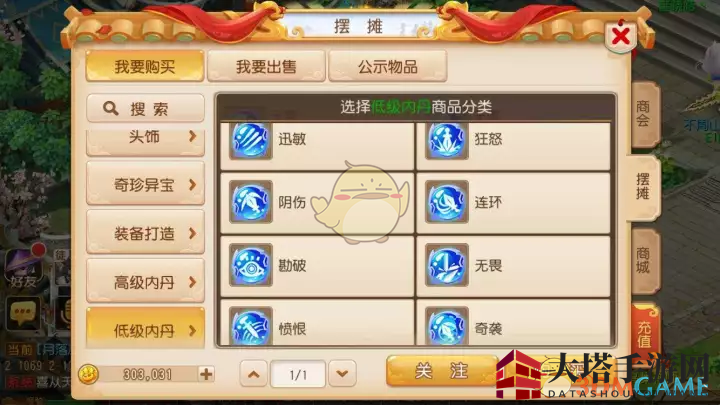Switch to the 我要出售 tab
This screenshot has width=720, height=405.
coord(266,67)
